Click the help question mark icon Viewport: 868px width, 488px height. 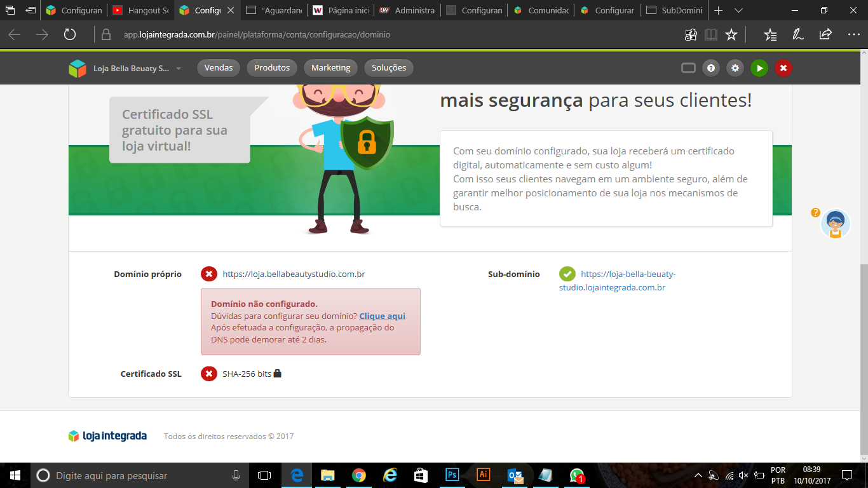(711, 68)
